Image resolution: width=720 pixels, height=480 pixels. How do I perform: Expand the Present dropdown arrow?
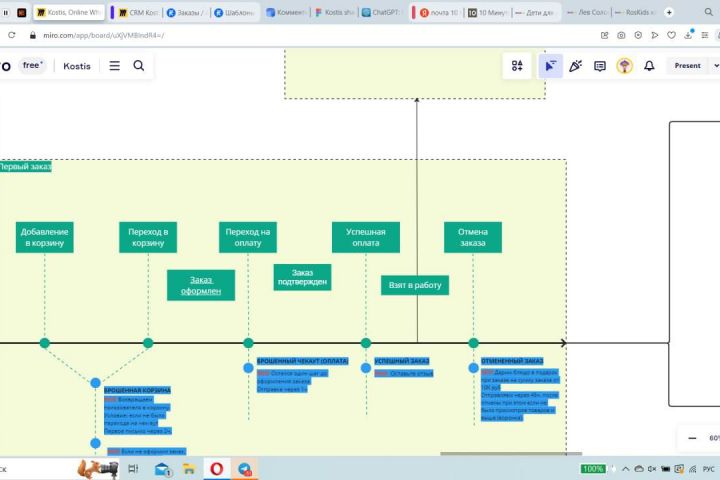715,66
